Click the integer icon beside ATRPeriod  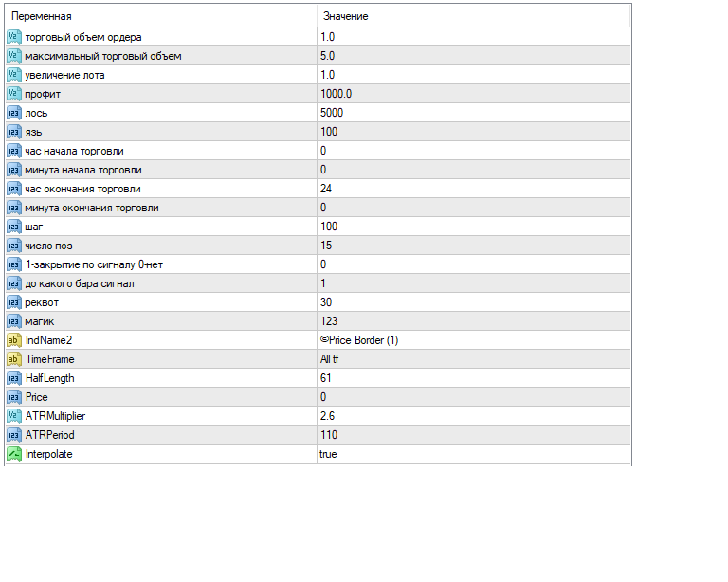pyautogui.click(x=13, y=435)
